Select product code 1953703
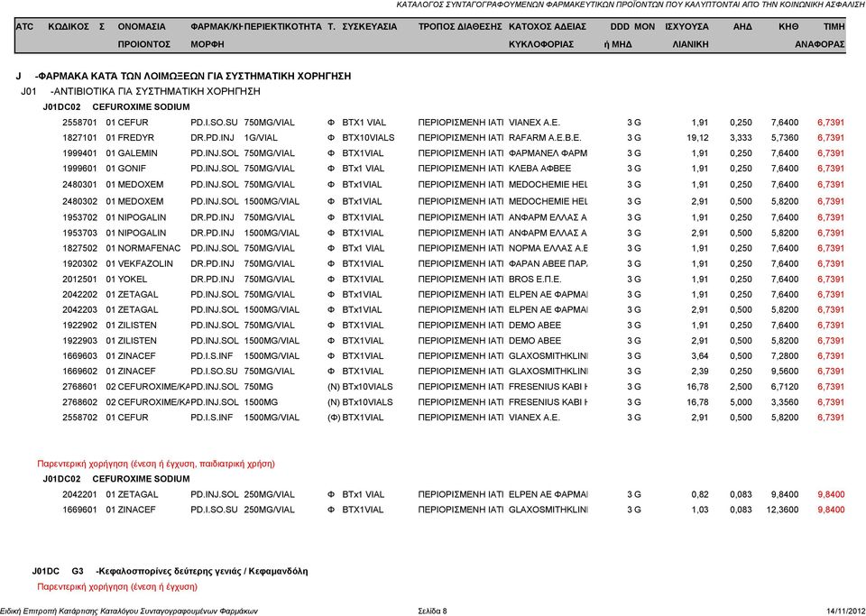The height and width of the screenshot is (616, 866). pos(79,233)
